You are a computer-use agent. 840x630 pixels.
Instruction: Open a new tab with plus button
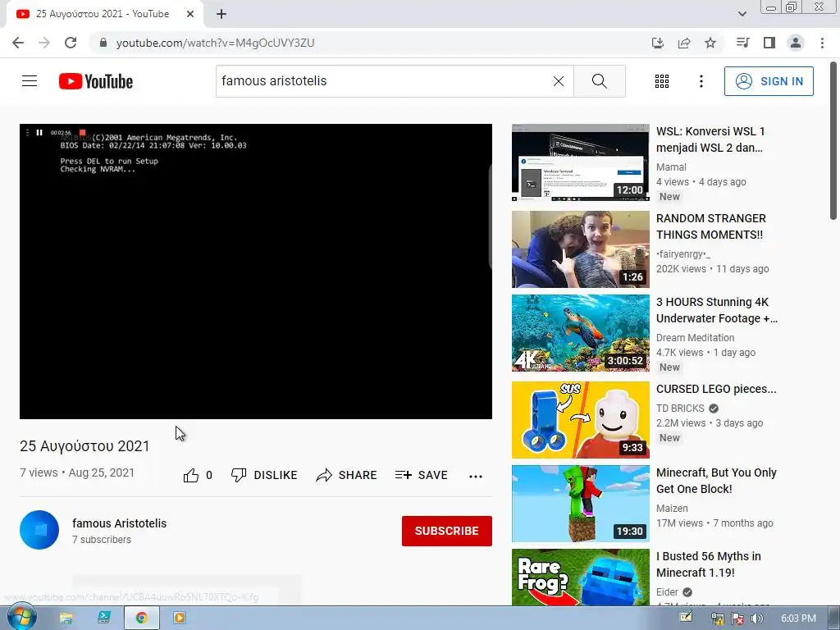click(221, 14)
